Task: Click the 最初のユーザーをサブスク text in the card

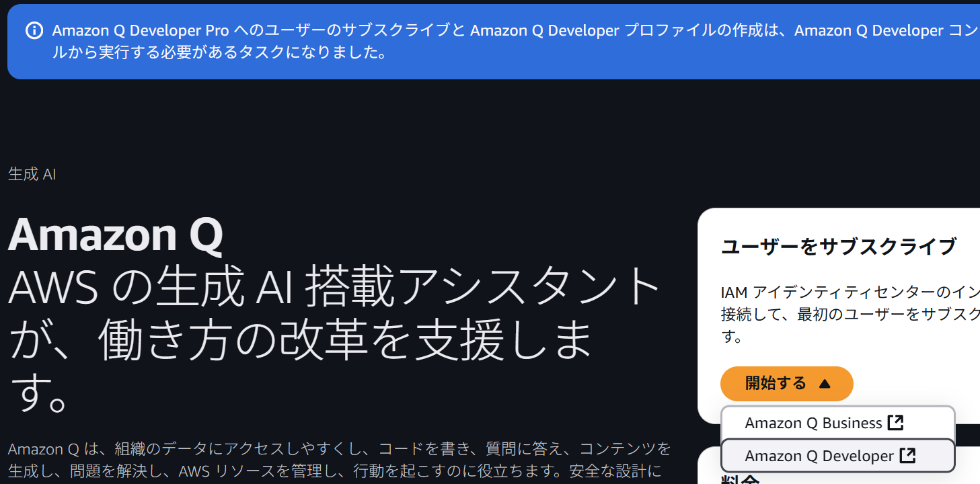Action: pyautogui.click(x=888, y=315)
